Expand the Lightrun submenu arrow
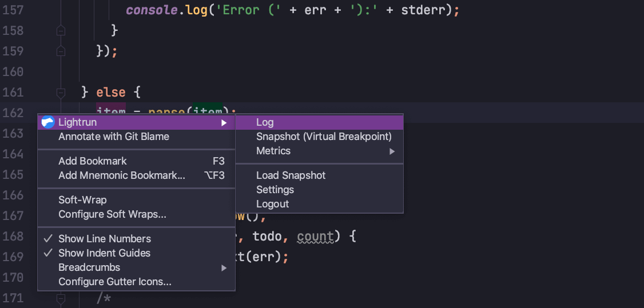This screenshot has width=644, height=308. (x=224, y=122)
